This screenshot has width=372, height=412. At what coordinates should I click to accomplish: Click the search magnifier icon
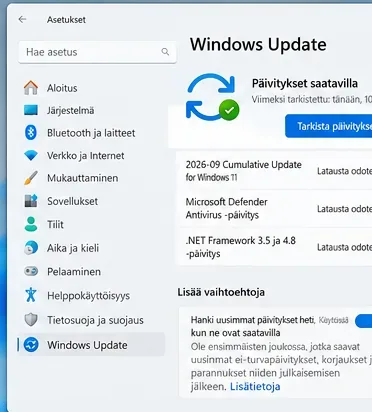[165, 52]
